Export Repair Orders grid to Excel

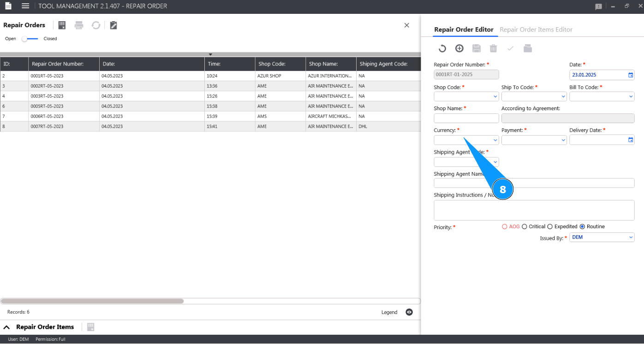[62, 25]
